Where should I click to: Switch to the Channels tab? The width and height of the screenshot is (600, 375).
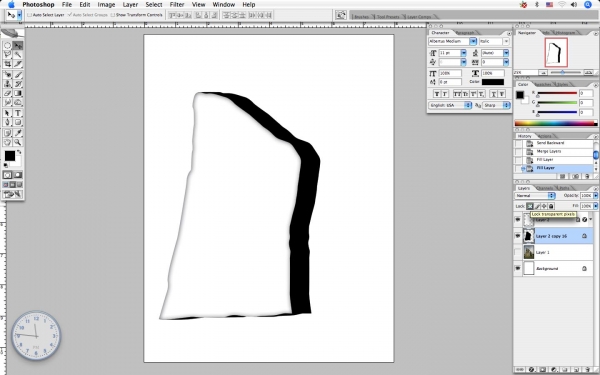point(545,188)
